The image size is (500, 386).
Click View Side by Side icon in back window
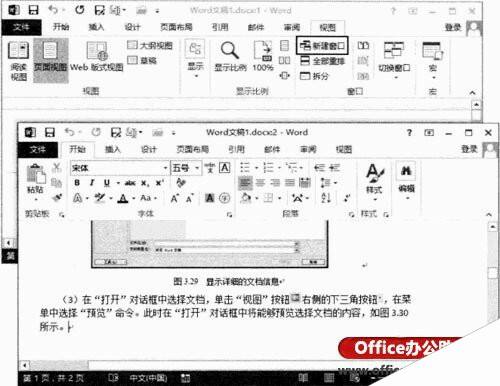(363, 45)
